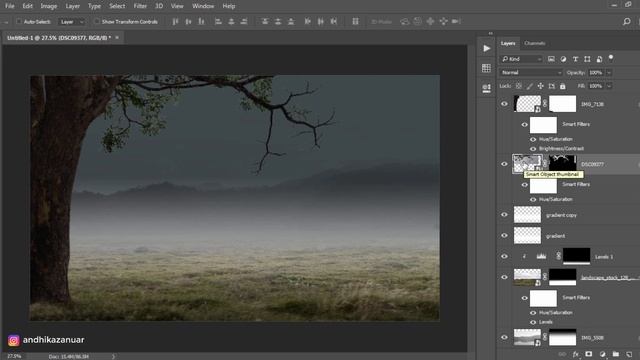The height and width of the screenshot is (360, 640).
Task: Filter layers by pixel layer icon
Action: tap(551, 59)
